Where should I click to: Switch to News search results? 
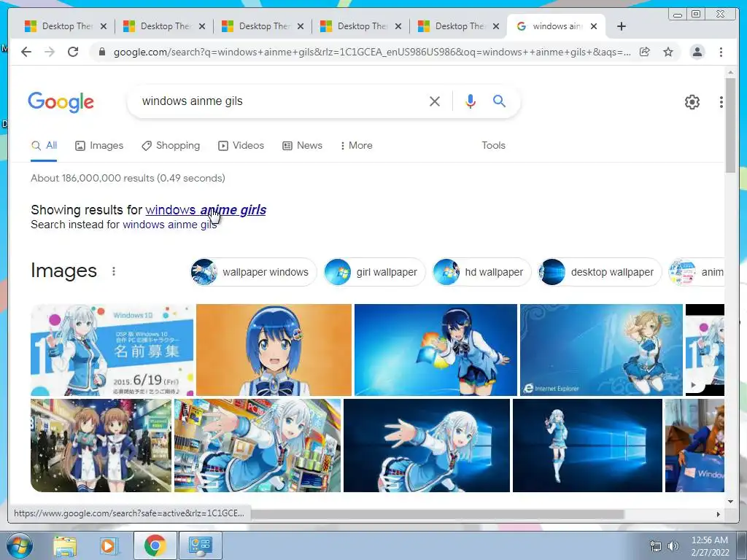[x=302, y=146]
